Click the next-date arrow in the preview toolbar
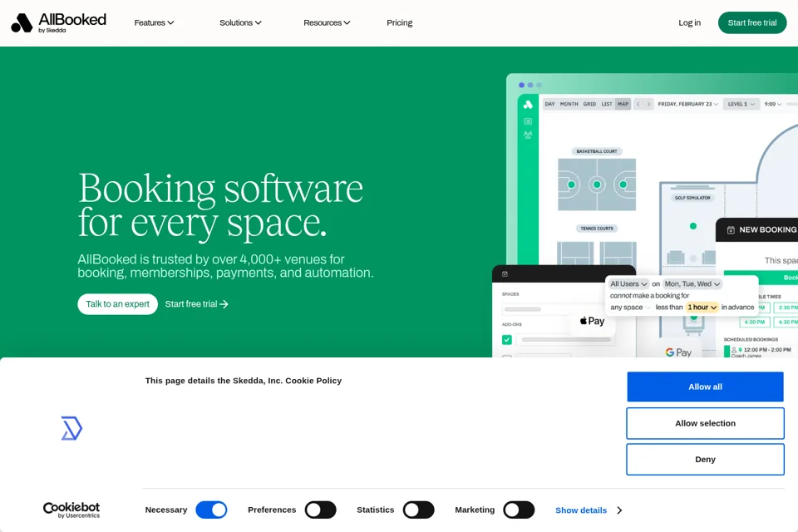The height and width of the screenshot is (532, 798). tap(648, 104)
